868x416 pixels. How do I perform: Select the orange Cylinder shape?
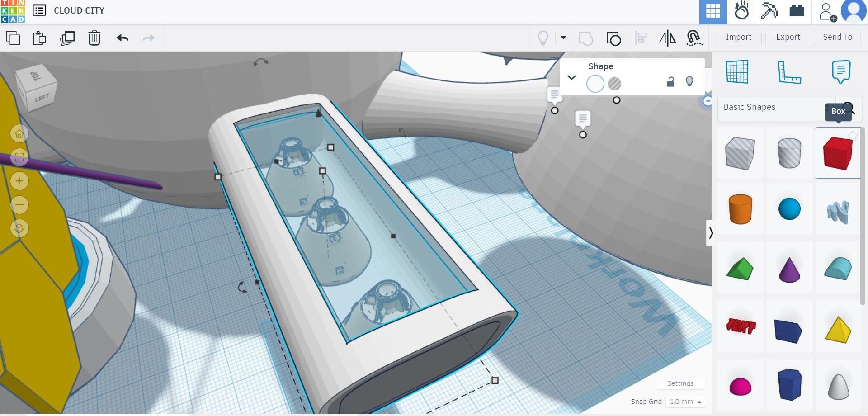pos(740,209)
